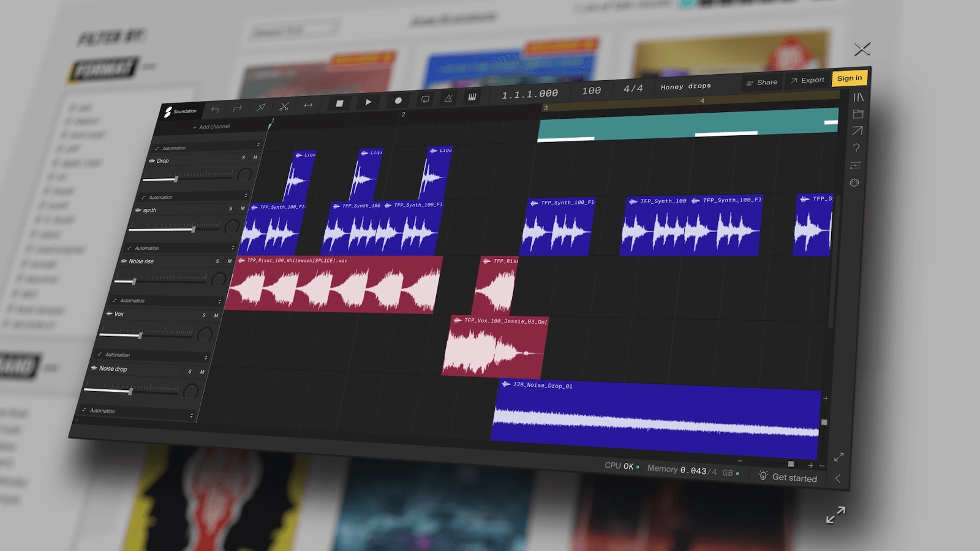The image size is (980, 551).
Task: Open the help question mark icon
Action: (x=857, y=148)
